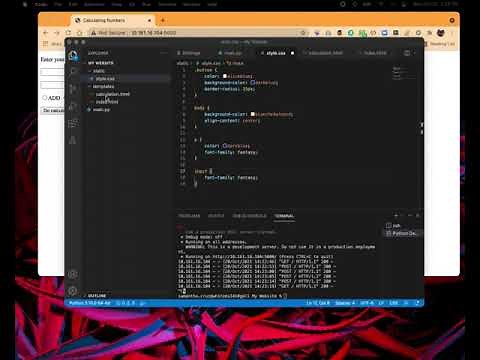
Task: Click the darkblue swatch on line 3
Action: coord(252,83)
